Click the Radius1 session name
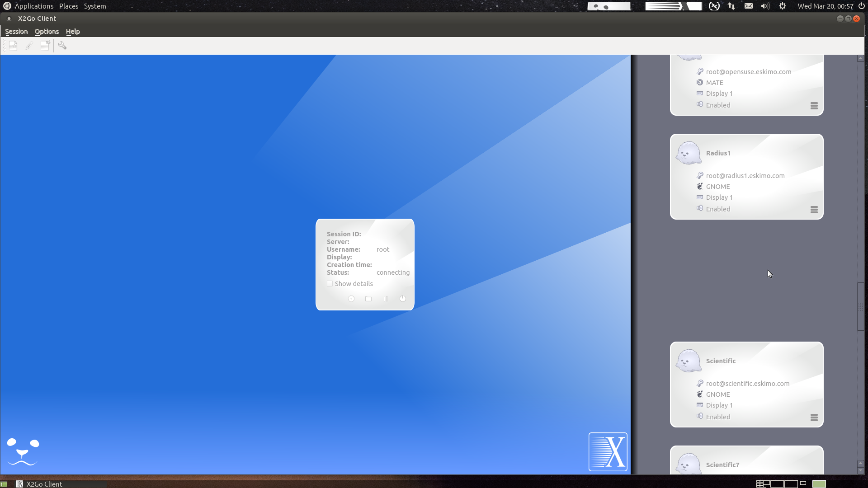 click(x=718, y=153)
